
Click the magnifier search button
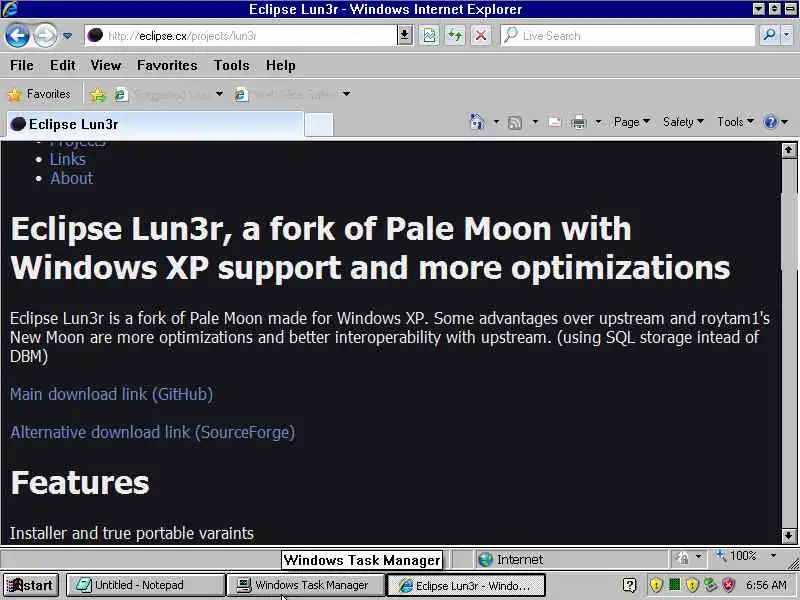769,36
